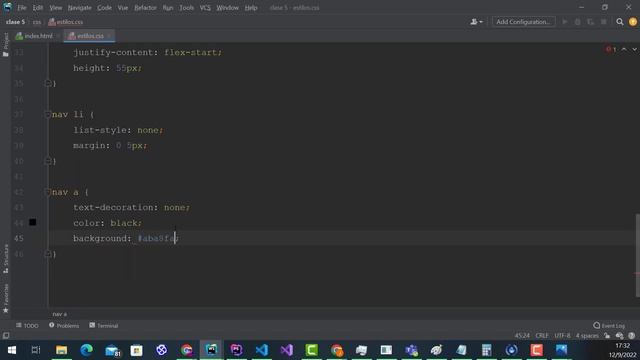Click the orange IDE updates icon

[x=633, y=22]
